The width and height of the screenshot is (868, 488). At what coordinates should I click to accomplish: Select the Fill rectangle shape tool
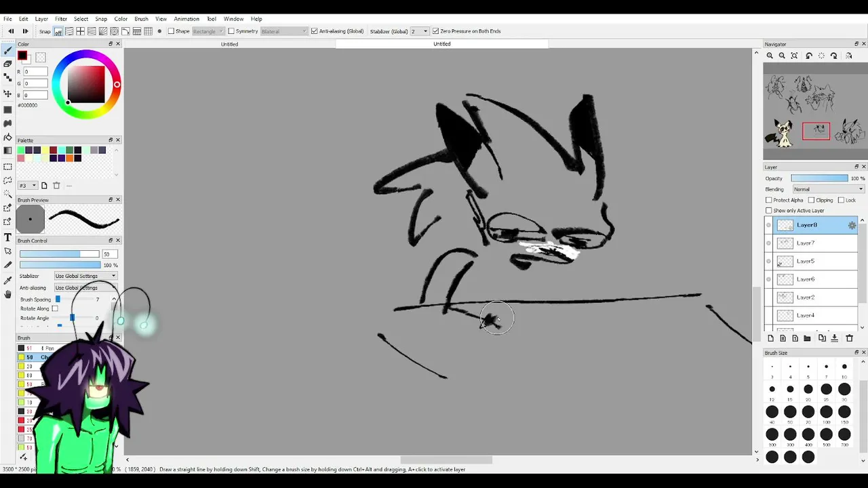coord(7,108)
